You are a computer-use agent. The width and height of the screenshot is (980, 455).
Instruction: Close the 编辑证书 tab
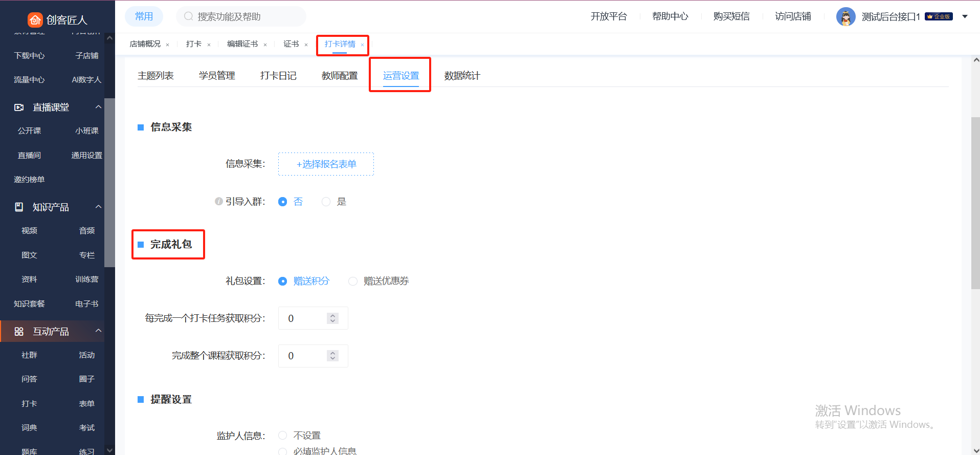point(265,45)
